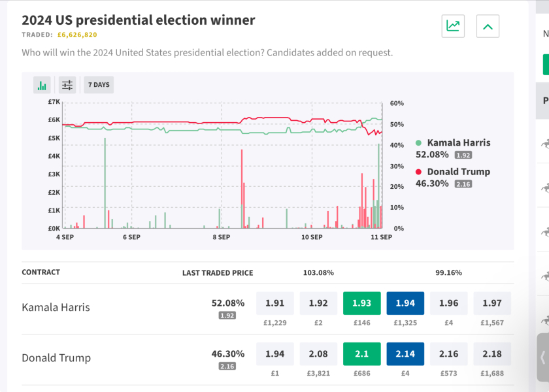The width and height of the screenshot is (549, 392).
Task: Open the market chart view icon
Action: pyautogui.click(x=453, y=26)
